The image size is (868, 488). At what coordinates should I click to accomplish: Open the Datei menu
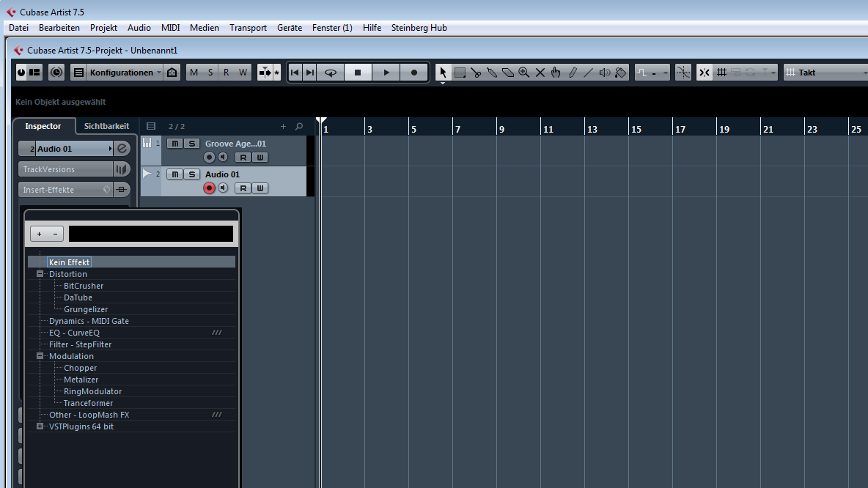(x=18, y=28)
